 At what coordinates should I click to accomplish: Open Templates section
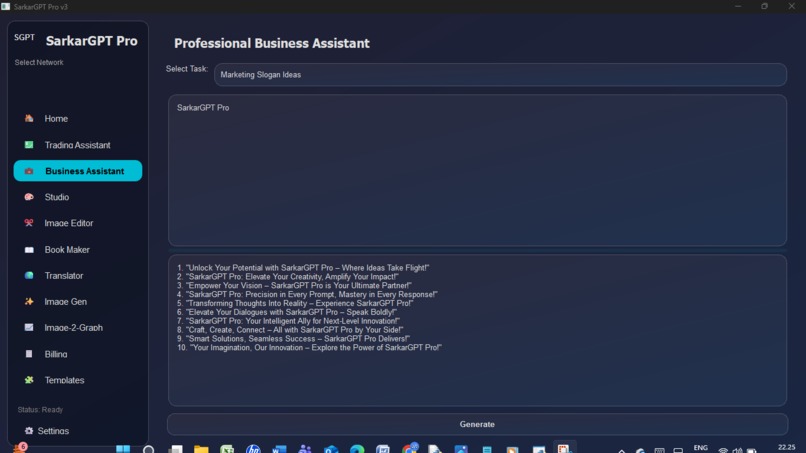[x=64, y=380]
